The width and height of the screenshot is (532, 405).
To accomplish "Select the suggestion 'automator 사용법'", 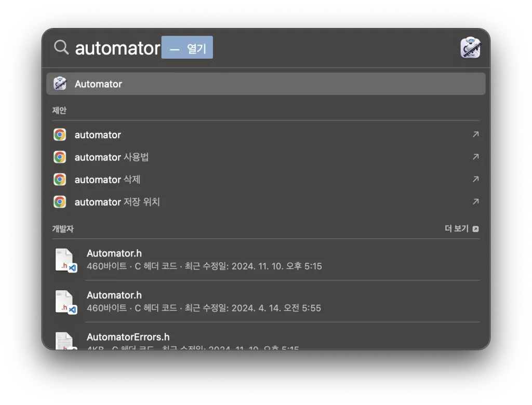I will [112, 157].
